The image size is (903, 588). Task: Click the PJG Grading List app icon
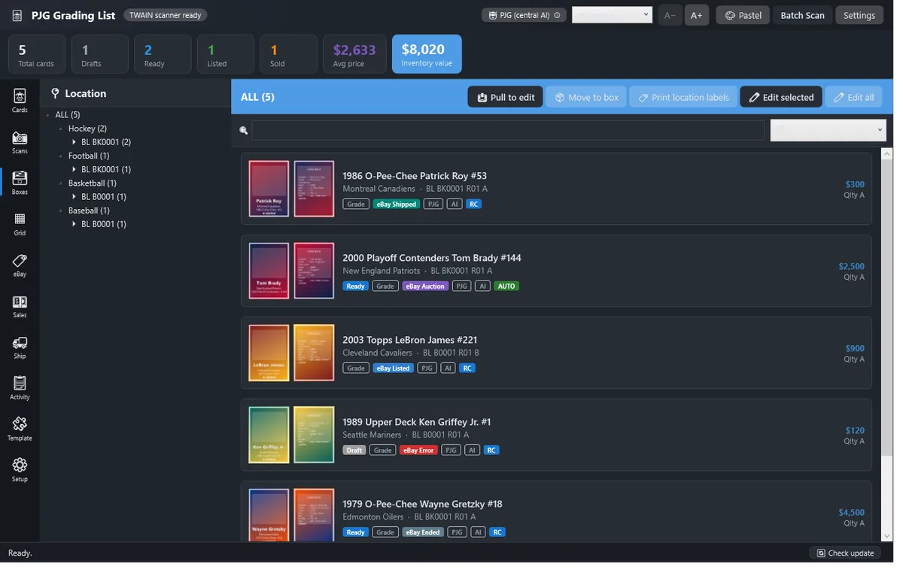17,15
